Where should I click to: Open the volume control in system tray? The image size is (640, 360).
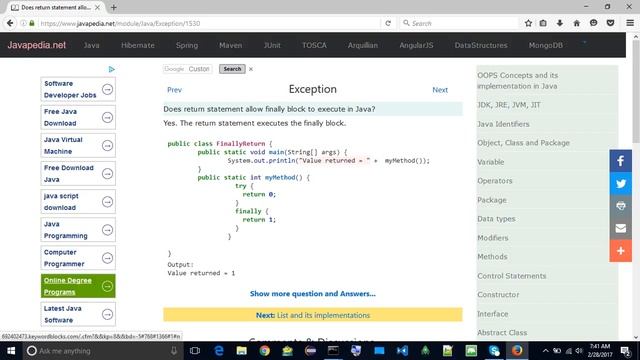tap(578, 351)
